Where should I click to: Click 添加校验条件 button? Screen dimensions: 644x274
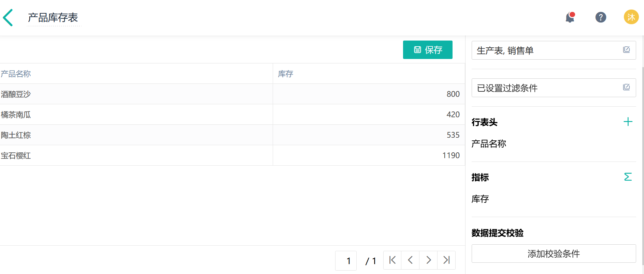point(554,254)
